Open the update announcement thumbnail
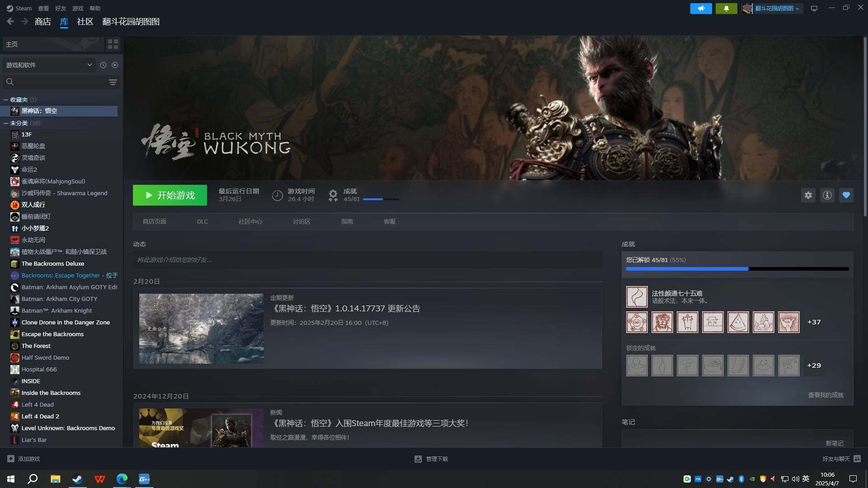This screenshot has width=868, height=488. 201,328
